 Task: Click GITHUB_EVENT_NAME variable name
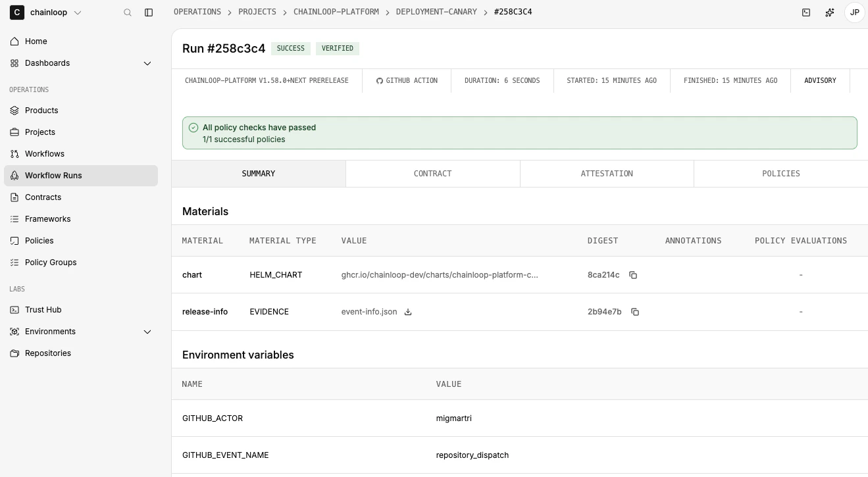tap(225, 455)
